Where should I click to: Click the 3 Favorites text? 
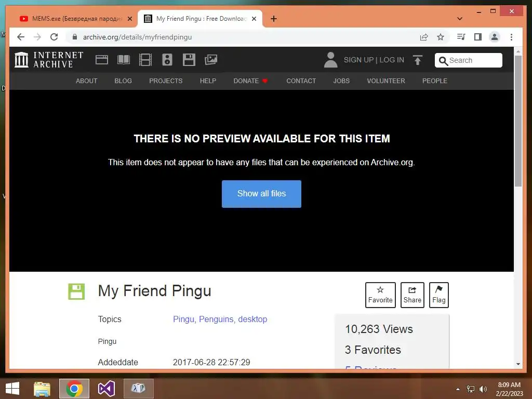click(373, 350)
